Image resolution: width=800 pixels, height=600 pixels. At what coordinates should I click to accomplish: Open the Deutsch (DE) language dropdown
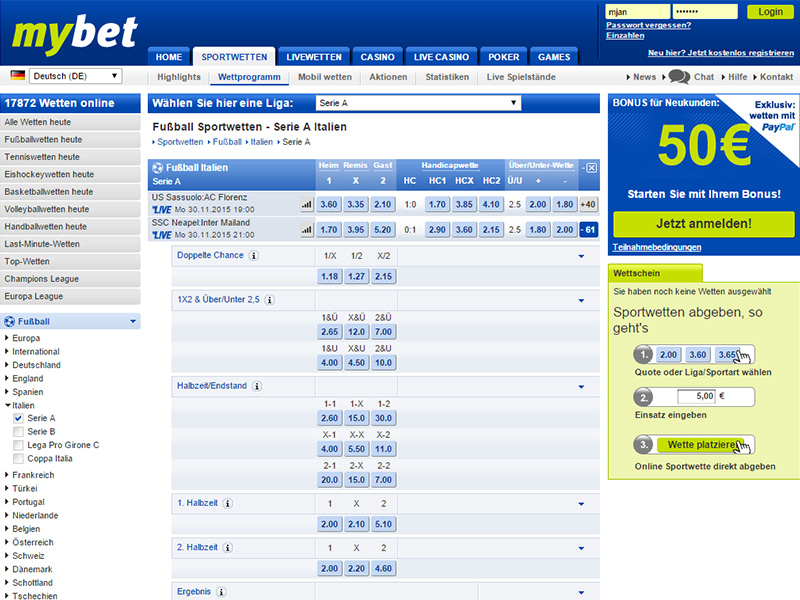(x=76, y=76)
